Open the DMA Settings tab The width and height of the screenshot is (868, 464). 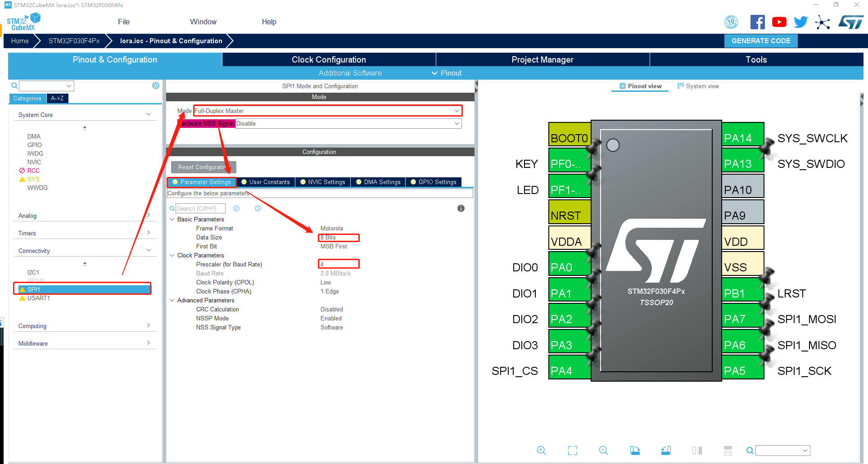click(378, 182)
